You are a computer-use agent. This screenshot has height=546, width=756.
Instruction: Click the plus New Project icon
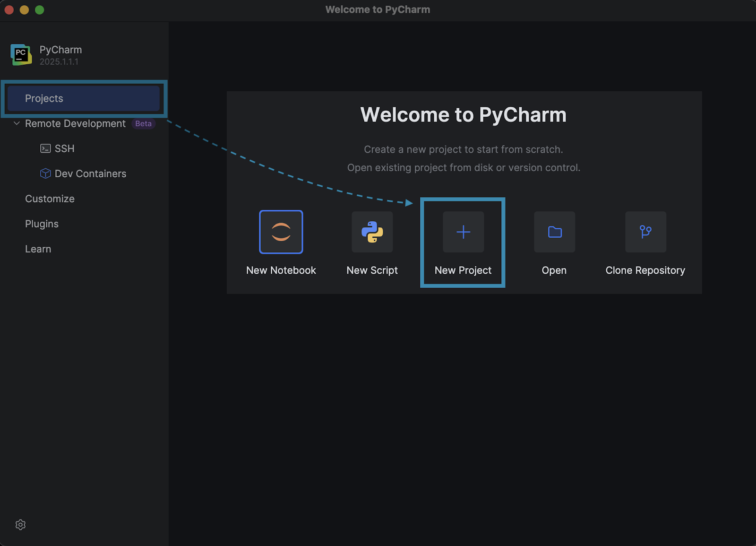click(463, 232)
